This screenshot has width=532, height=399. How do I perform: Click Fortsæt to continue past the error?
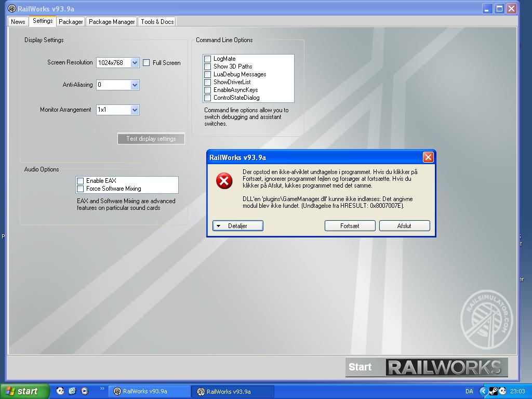click(x=350, y=226)
